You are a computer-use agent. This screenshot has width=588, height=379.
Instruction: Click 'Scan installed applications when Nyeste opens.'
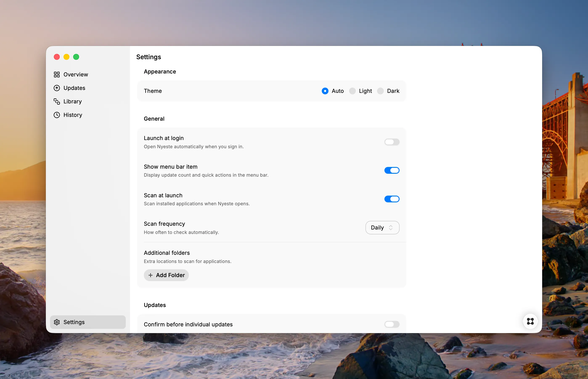tap(197, 204)
